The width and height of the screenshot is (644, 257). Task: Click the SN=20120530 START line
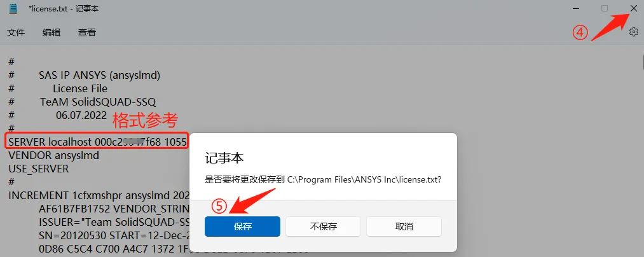click(x=114, y=235)
